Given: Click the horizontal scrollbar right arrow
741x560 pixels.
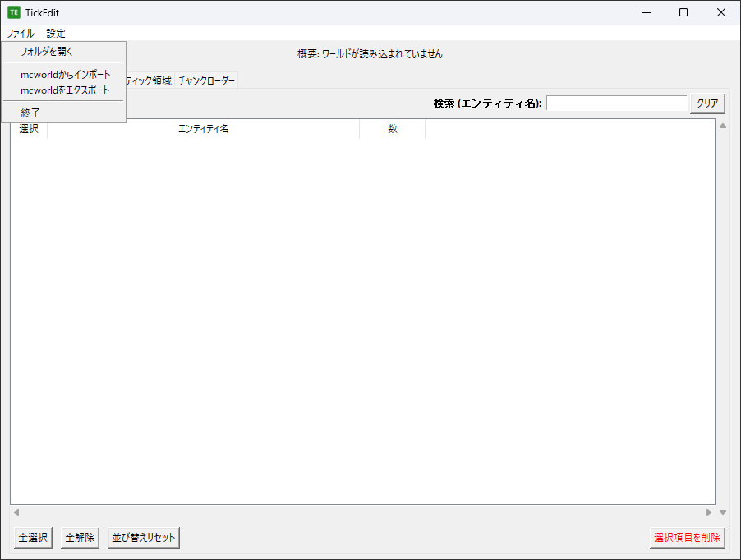Looking at the screenshot, I should (x=709, y=512).
